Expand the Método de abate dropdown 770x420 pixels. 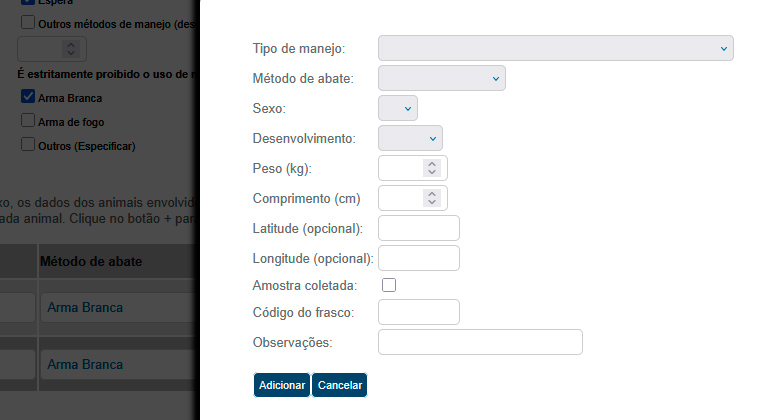coord(442,78)
